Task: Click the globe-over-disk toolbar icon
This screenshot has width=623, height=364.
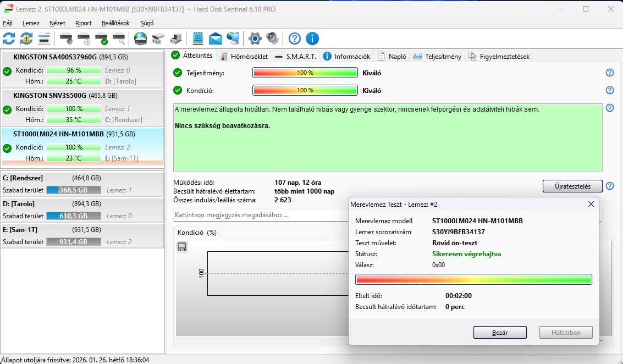Action: pyautogui.click(x=140, y=38)
